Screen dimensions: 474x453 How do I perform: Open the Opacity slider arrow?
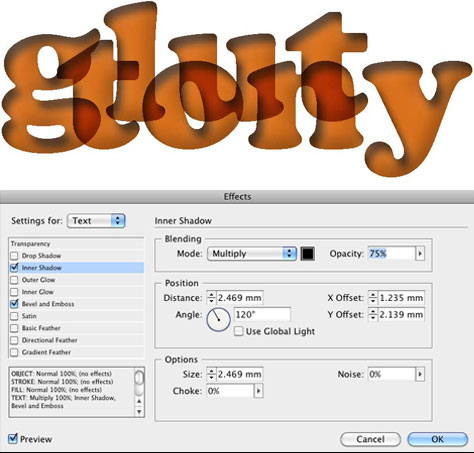[x=420, y=254]
